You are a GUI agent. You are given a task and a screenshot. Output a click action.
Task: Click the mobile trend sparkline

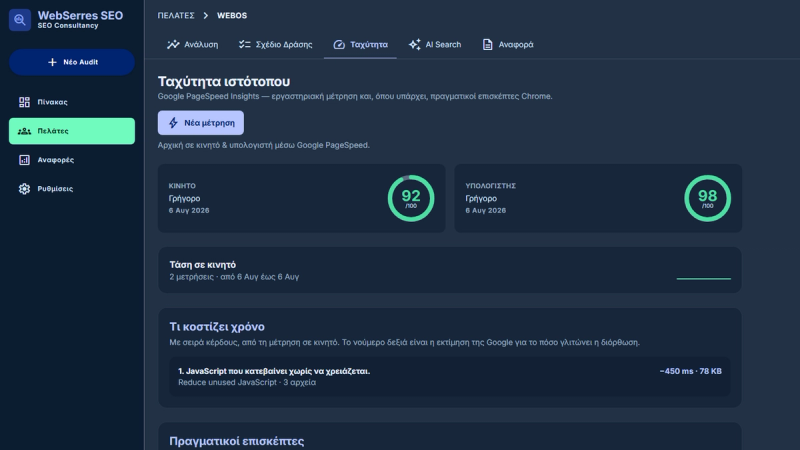point(704,279)
